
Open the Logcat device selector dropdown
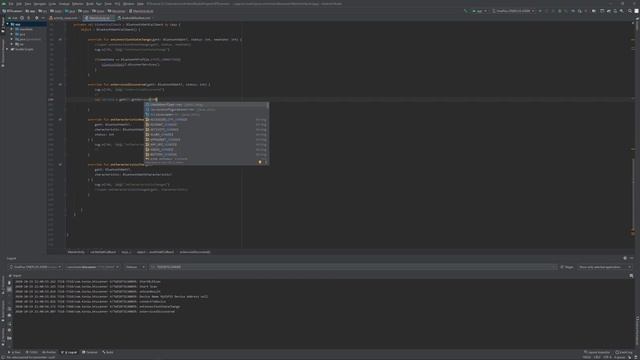pyautogui.click(x=35, y=267)
